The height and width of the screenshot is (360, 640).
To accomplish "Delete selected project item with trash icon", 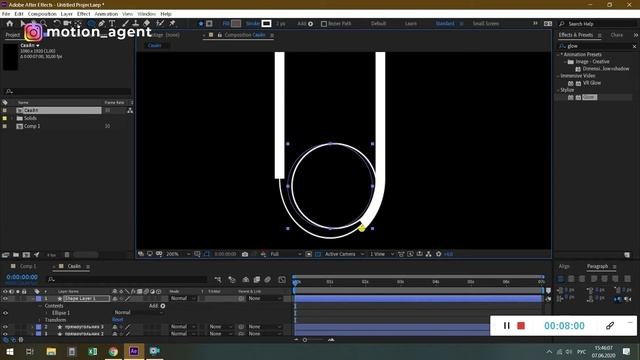I will tap(67, 255).
